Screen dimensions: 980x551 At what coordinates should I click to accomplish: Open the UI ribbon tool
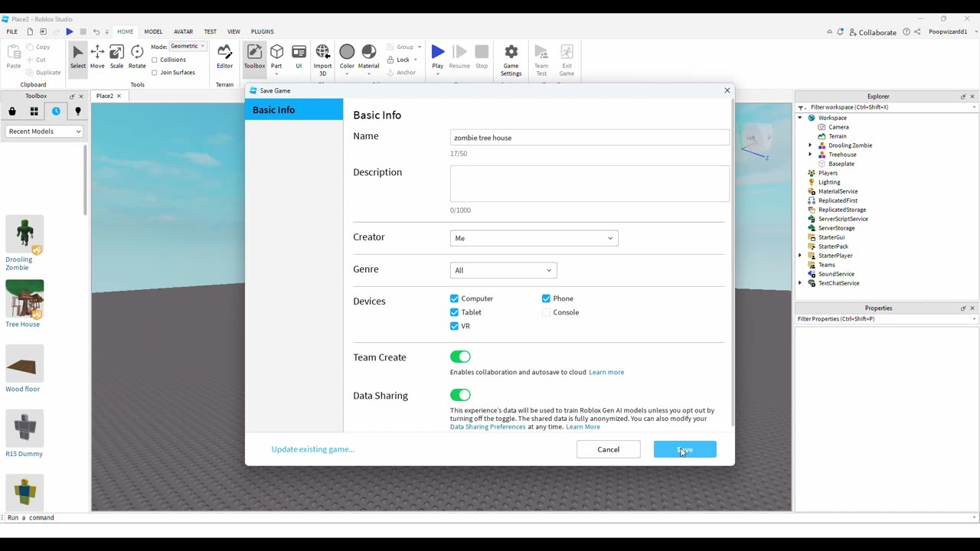pyautogui.click(x=299, y=57)
